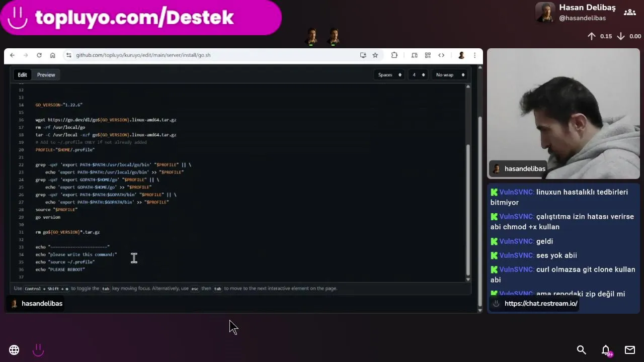Screen dimensions: 644x362
Task: Click the 'go version' code line
Action: [x=48, y=217]
